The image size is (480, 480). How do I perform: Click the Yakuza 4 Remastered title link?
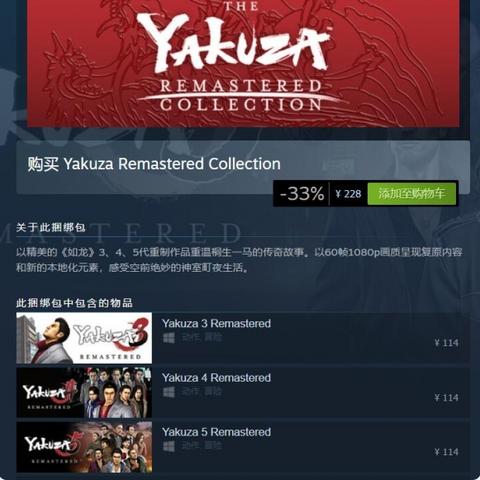click(216, 378)
